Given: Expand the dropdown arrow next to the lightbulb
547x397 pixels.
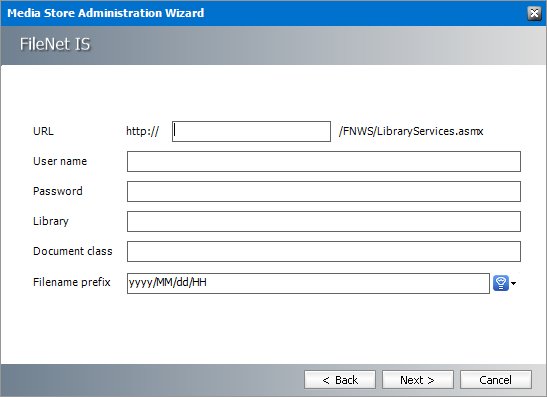Looking at the screenshot, I should click(514, 283).
